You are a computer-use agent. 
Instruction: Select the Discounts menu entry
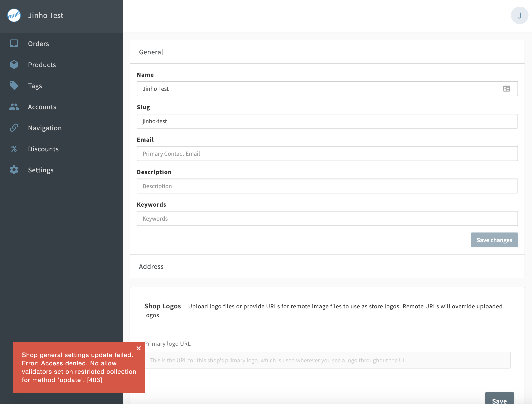pyautogui.click(x=43, y=149)
